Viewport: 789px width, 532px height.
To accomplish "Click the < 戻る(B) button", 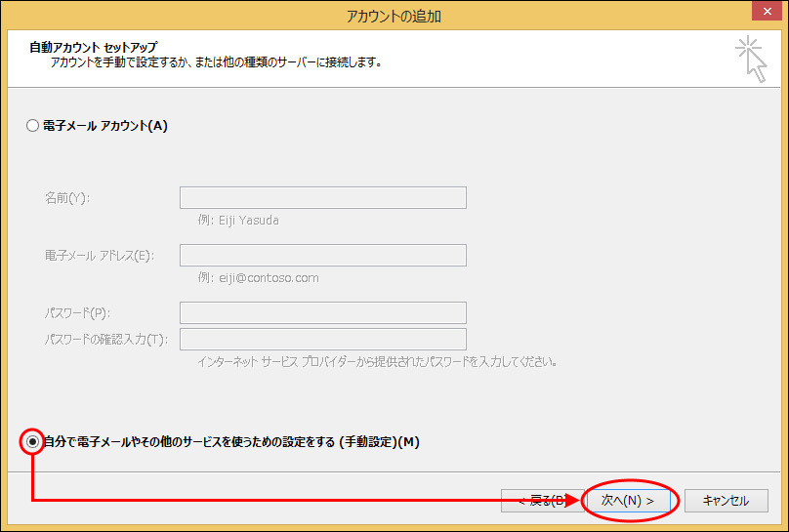I will tap(543, 501).
